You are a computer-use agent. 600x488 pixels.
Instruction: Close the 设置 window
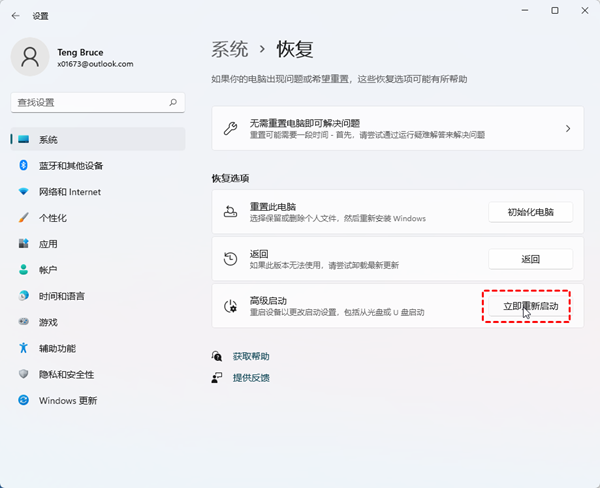[585, 10]
